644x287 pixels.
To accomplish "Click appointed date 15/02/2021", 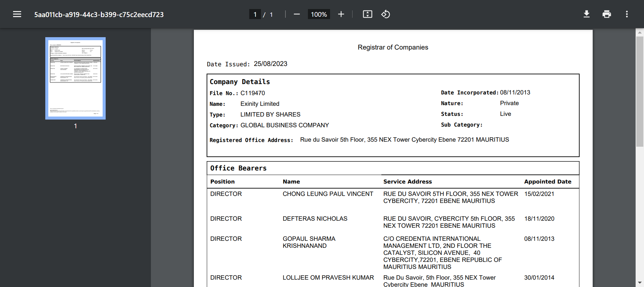I will 539,194.
